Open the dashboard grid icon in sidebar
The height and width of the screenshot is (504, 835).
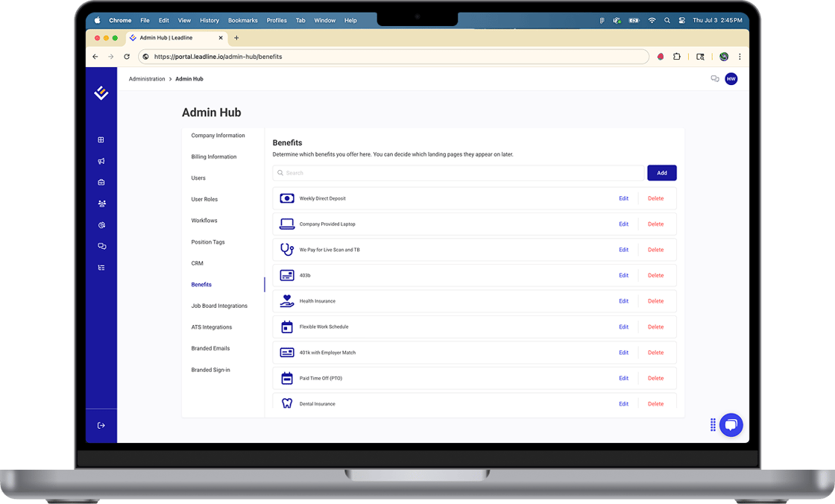[x=101, y=139]
